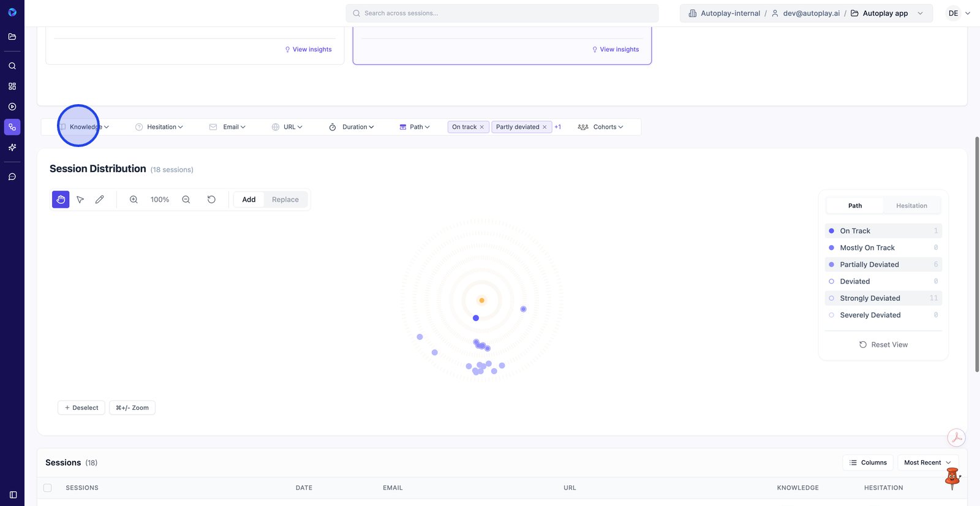Toggle Partially Deviated legend entry
The height and width of the screenshot is (506, 980).
coord(869,265)
